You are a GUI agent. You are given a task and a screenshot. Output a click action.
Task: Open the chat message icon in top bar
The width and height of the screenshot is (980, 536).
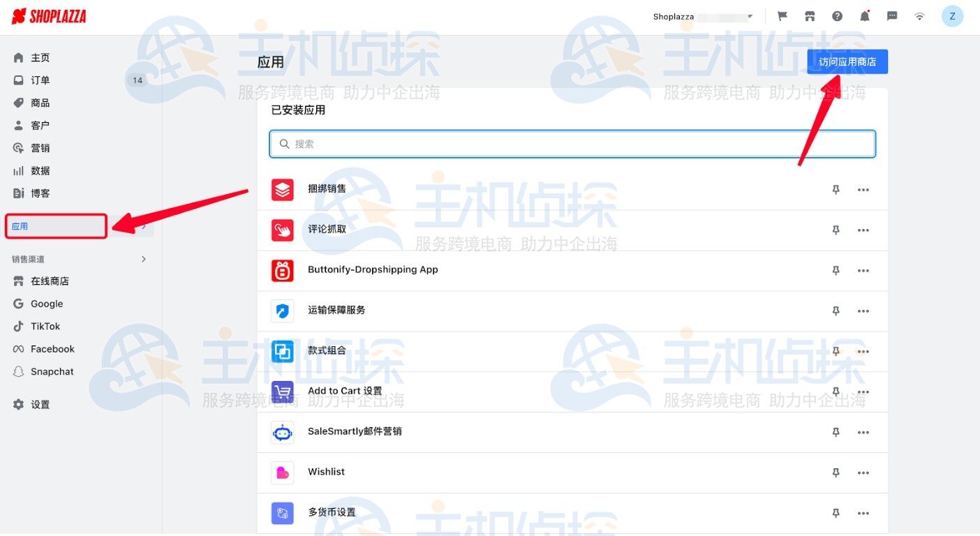click(x=891, y=15)
